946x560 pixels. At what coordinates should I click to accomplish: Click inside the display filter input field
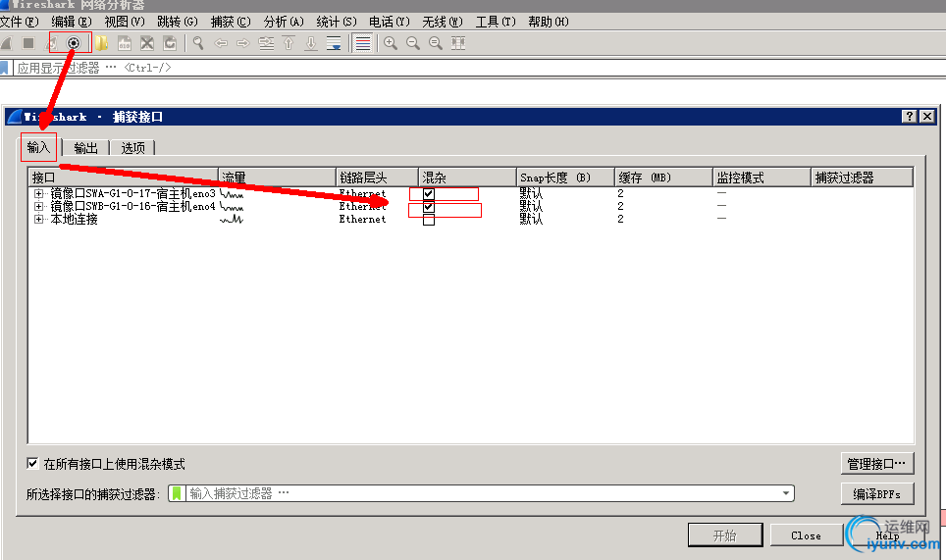click(480, 68)
